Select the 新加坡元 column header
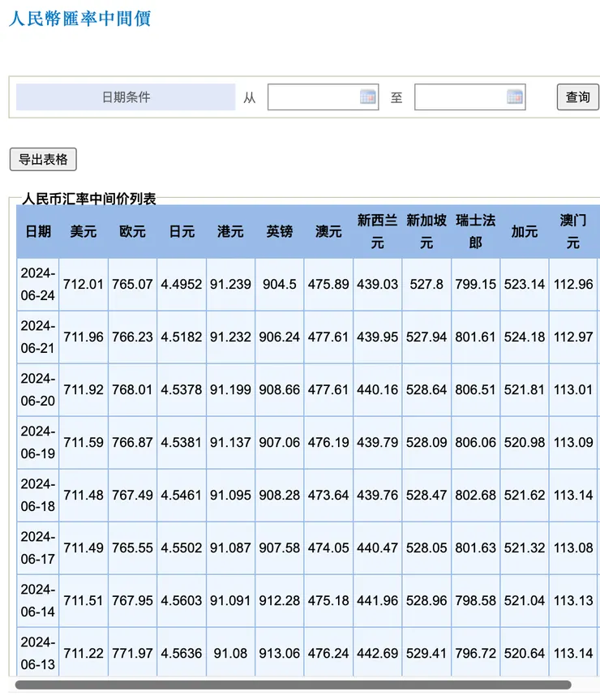The height and width of the screenshot is (700, 600). [x=426, y=231]
